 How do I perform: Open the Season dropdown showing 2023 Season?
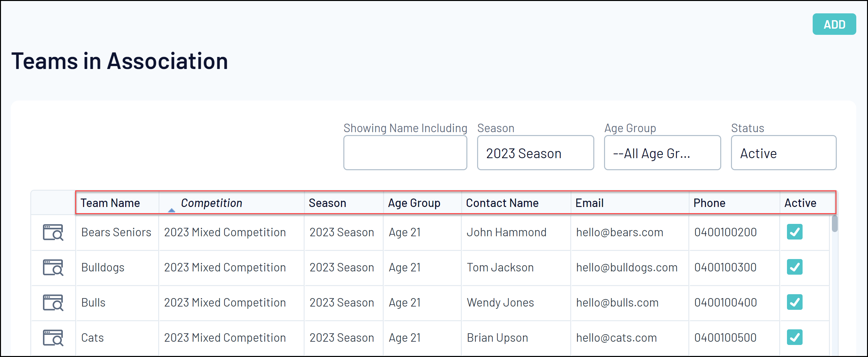click(x=535, y=153)
